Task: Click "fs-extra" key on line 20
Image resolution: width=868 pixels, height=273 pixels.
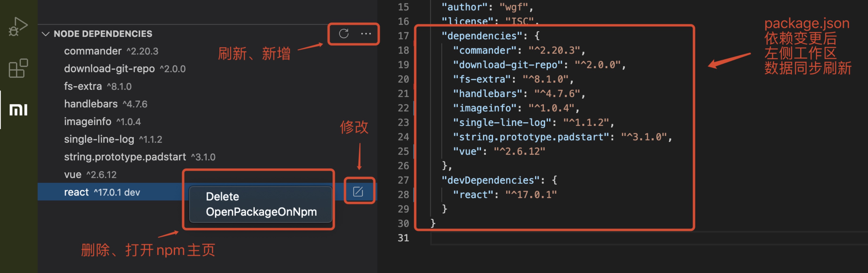Action: [482, 79]
